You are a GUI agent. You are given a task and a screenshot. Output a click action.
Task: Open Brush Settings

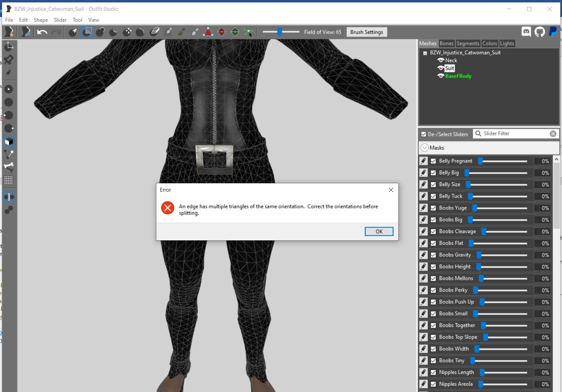[366, 32]
